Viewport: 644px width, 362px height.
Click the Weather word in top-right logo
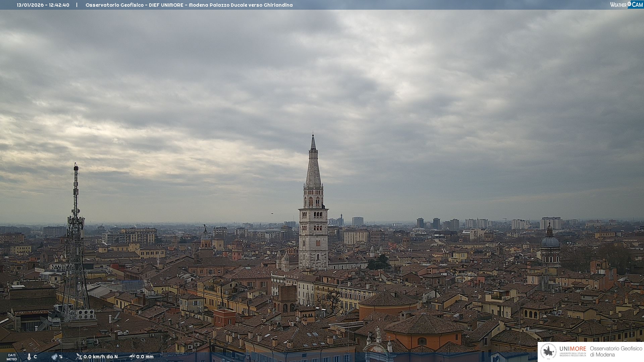click(618, 5)
